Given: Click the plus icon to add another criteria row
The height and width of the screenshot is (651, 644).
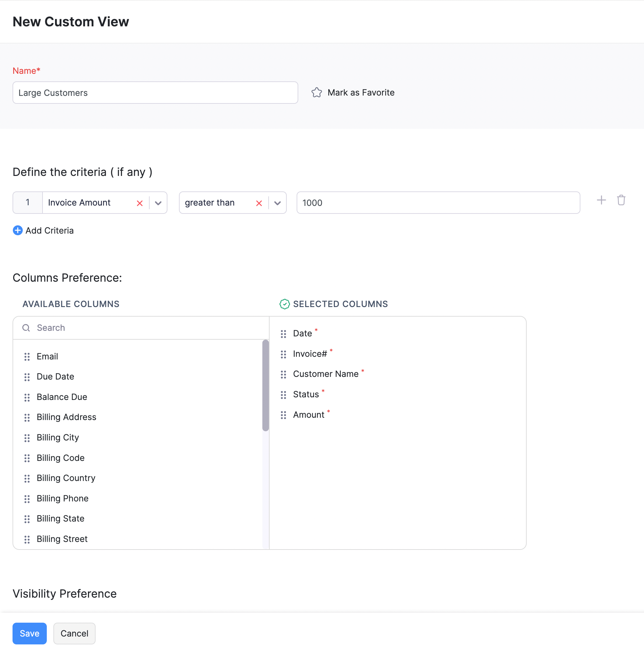Looking at the screenshot, I should point(601,200).
